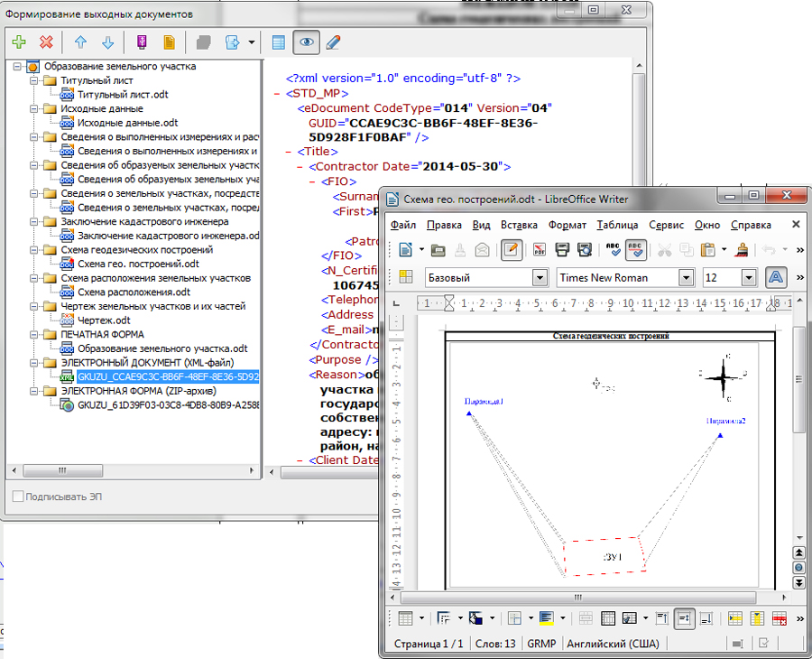Collapse 'Заключение кадастрового инженера' folder
812x659 pixels.
coord(33,222)
